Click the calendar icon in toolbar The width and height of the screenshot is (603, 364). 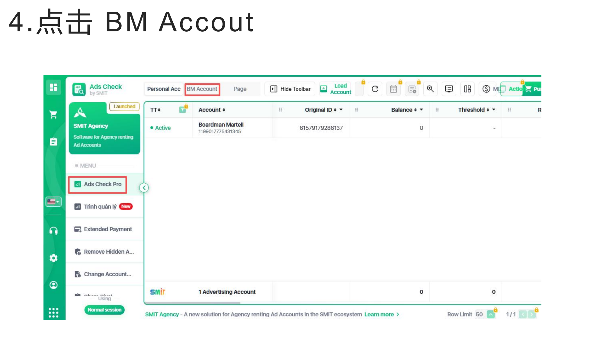tap(393, 89)
